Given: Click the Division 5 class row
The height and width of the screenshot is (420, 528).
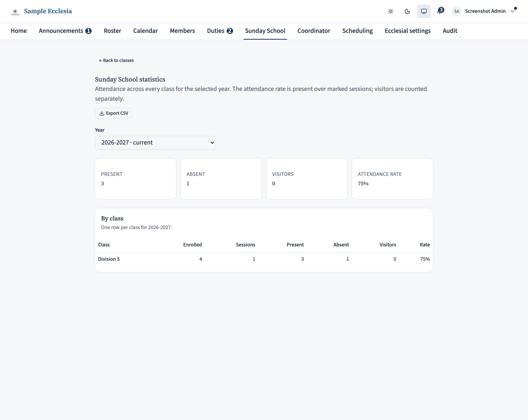Looking at the screenshot, I should (x=264, y=259).
